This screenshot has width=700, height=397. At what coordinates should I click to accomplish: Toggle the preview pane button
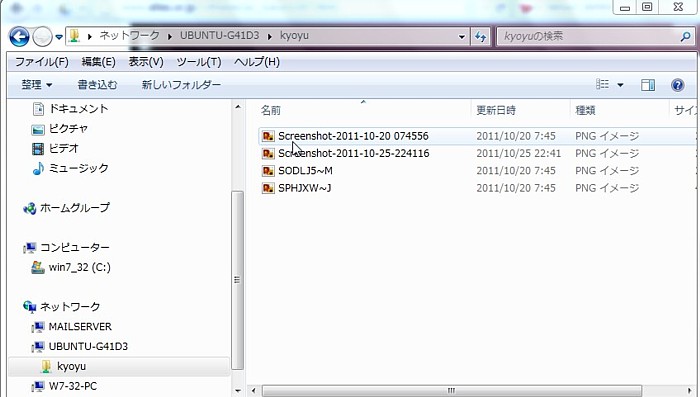[648, 85]
